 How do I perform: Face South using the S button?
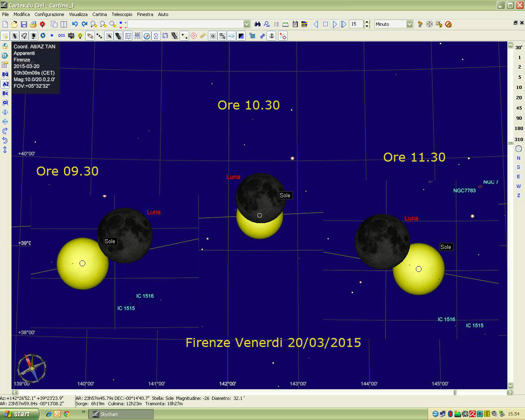pos(518,167)
